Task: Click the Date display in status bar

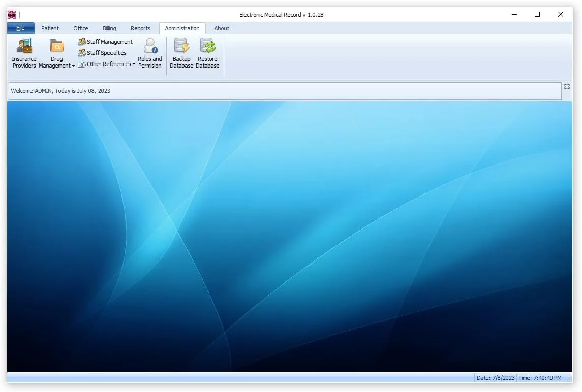Action: 495,378
